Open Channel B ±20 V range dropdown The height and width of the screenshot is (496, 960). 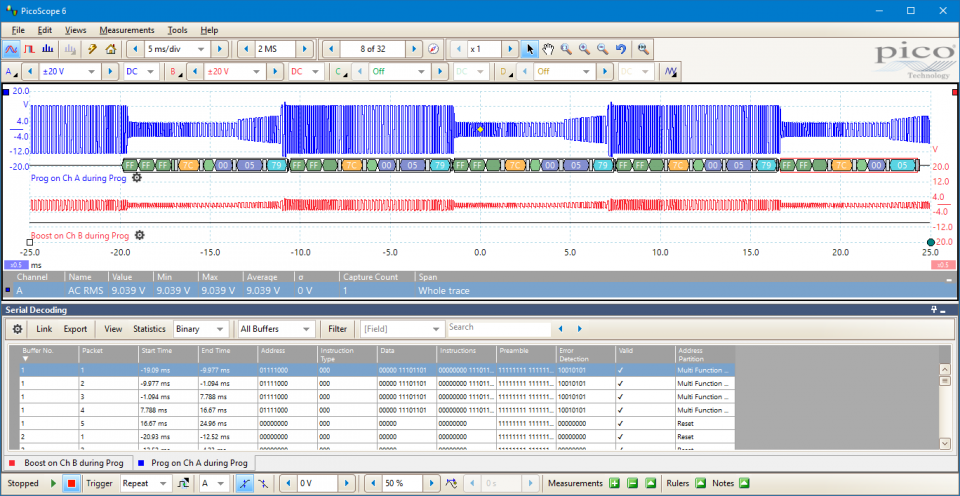[x=257, y=72]
